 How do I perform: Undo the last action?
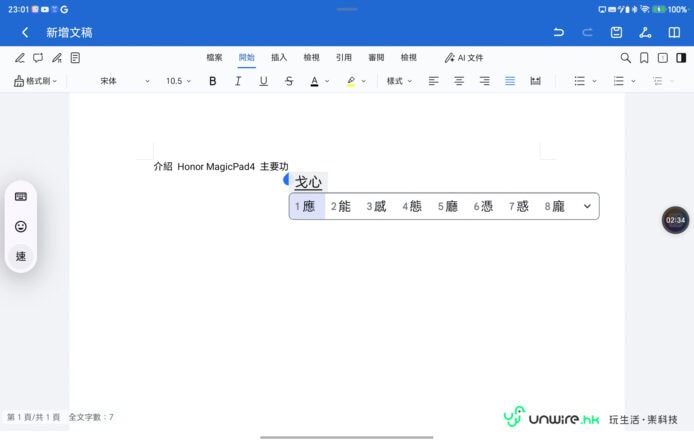click(559, 32)
